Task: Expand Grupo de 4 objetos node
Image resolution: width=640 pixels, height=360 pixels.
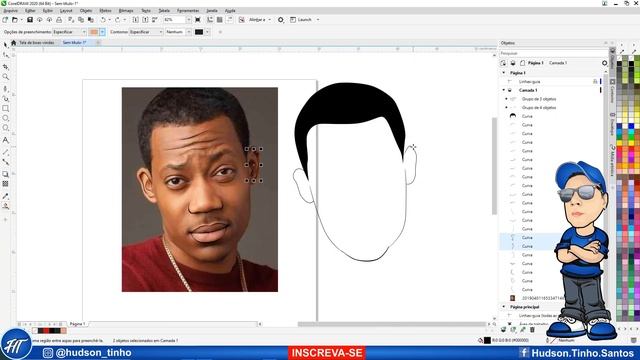Action: (507, 107)
